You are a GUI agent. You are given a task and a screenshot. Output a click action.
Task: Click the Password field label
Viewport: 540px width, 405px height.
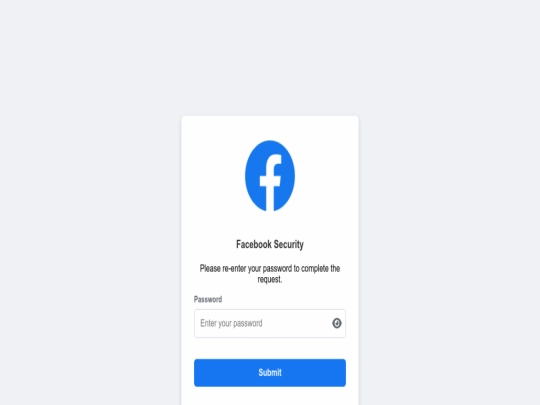click(x=208, y=299)
